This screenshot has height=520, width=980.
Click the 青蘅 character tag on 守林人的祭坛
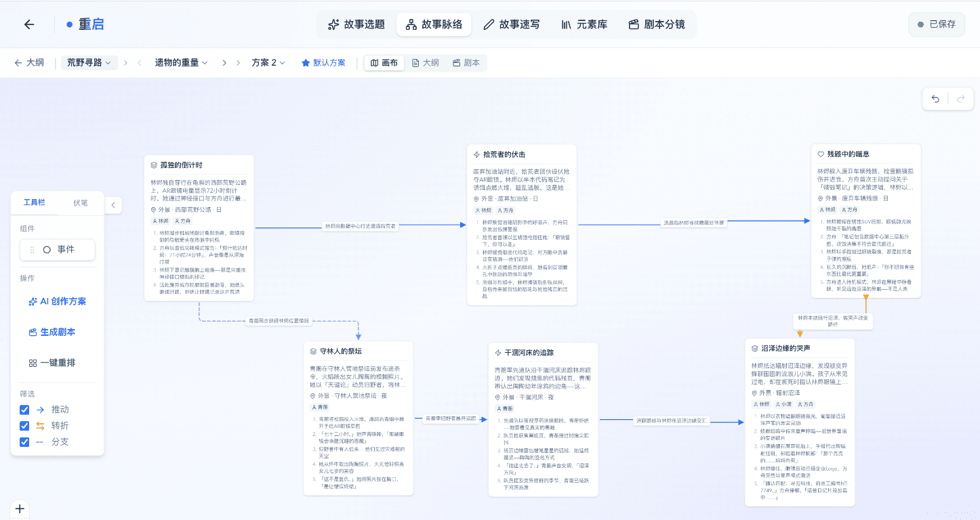click(x=320, y=408)
